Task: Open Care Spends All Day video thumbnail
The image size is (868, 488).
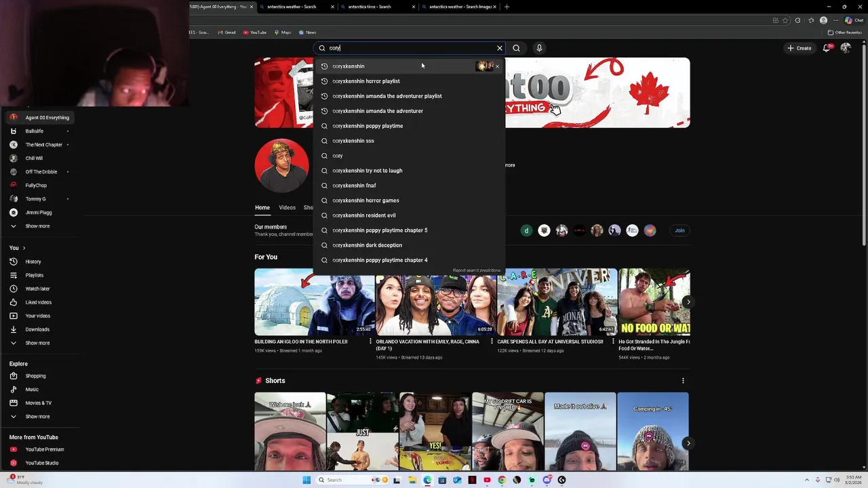Action: (x=557, y=302)
